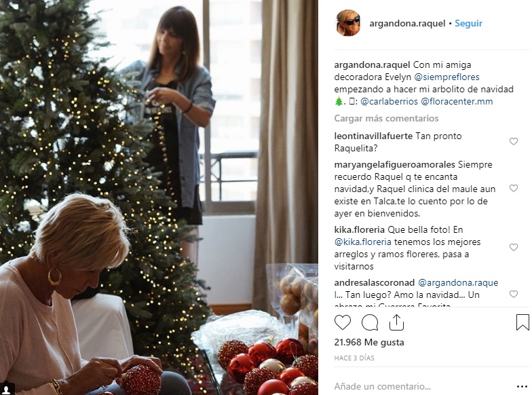
Task: Open the three-dot more options menu
Action: pos(522,387)
